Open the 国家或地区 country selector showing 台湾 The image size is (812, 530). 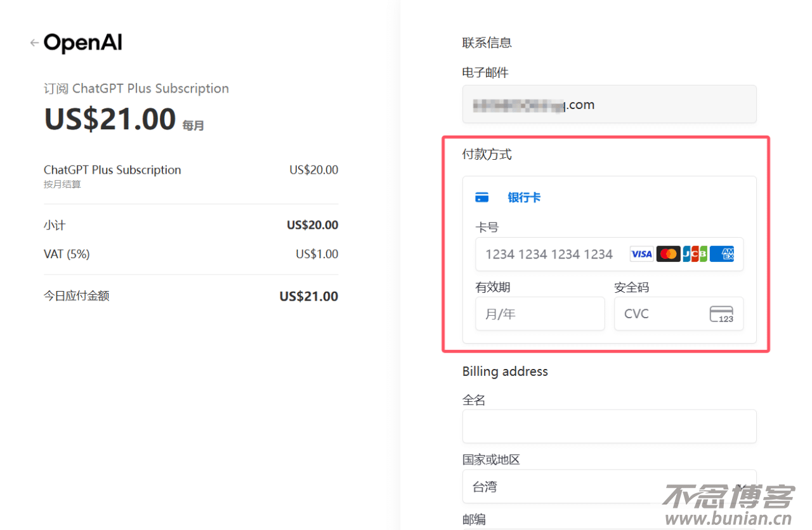coord(609,486)
